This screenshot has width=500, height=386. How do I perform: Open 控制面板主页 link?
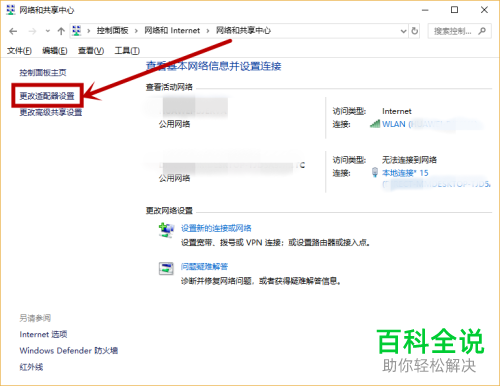pyautogui.click(x=43, y=73)
